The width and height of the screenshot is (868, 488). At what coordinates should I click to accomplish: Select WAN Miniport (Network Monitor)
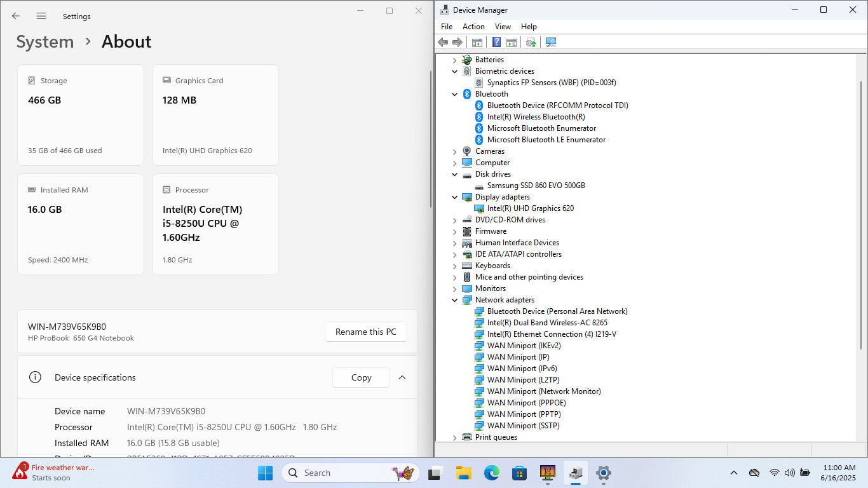[544, 391]
